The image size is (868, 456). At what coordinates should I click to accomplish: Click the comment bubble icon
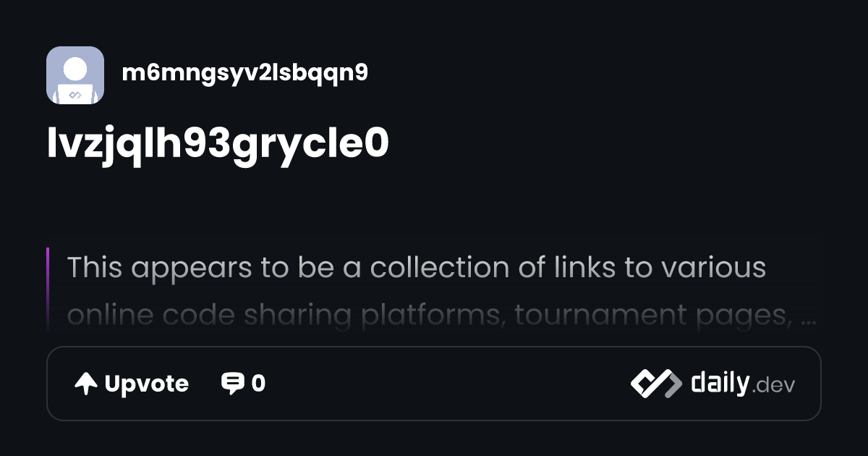pyautogui.click(x=232, y=383)
